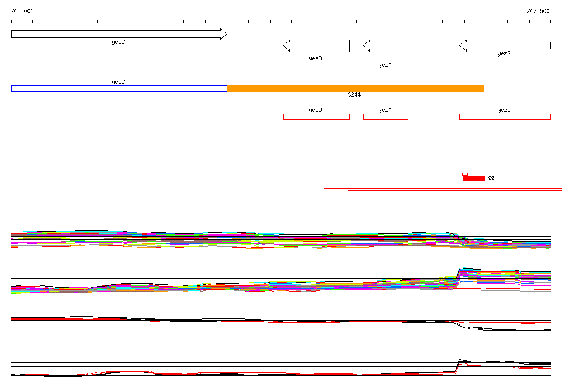Click the yezA label under the gene arrow

pos(385,65)
